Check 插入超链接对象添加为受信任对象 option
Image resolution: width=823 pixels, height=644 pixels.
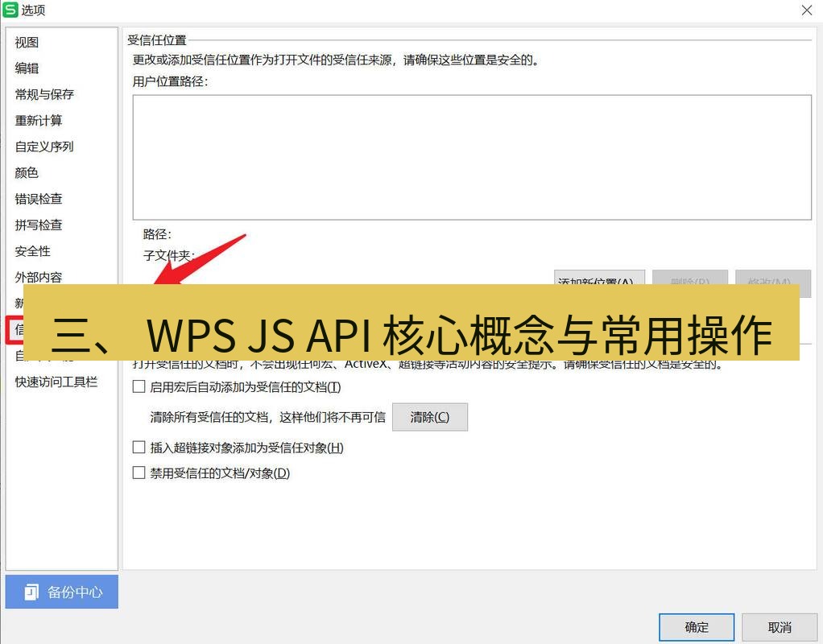[x=139, y=448]
